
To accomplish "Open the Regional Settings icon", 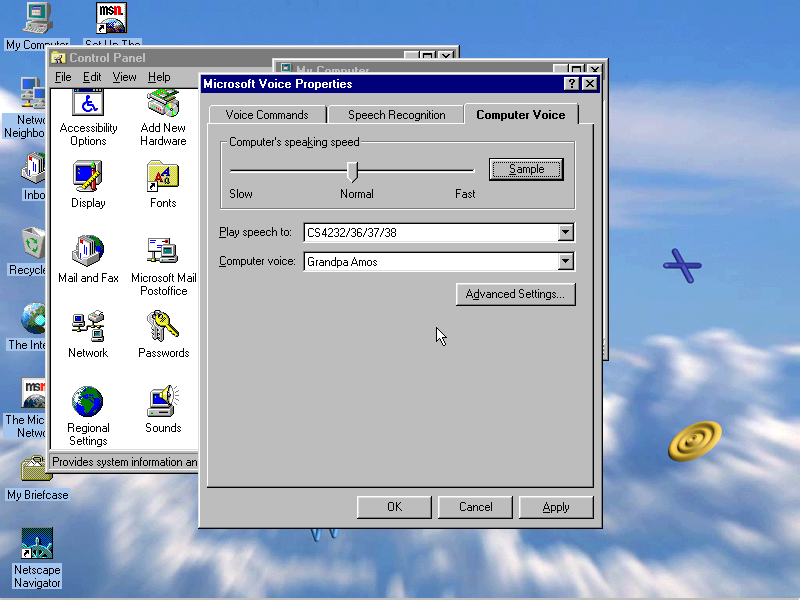I will (88, 402).
